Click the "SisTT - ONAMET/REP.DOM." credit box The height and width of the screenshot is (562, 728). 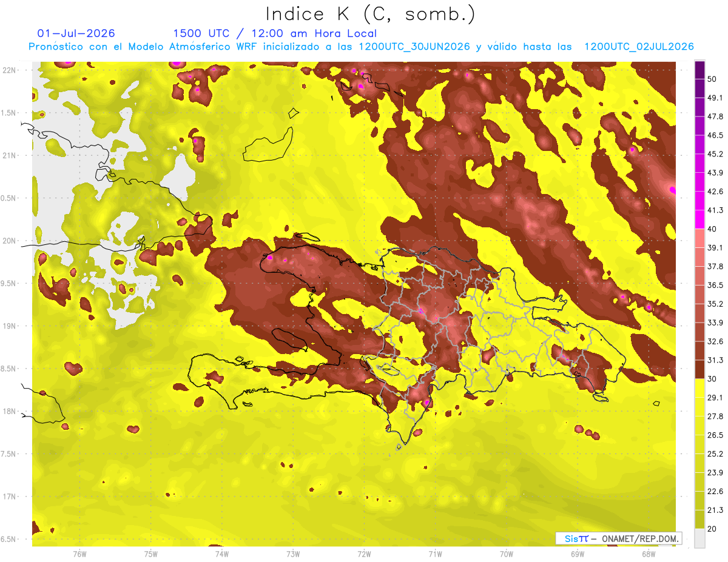pyautogui.click(x=618, y=538)
